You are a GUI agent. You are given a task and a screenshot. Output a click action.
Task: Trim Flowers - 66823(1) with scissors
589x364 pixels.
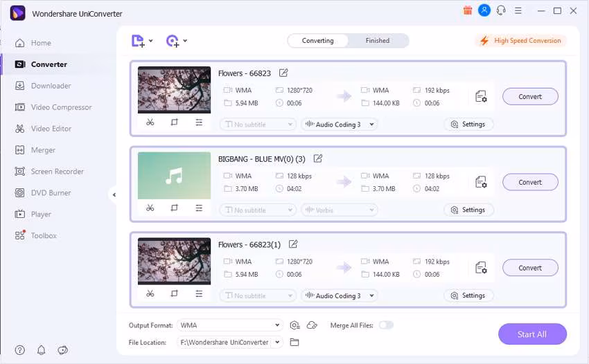coord(150,293)
